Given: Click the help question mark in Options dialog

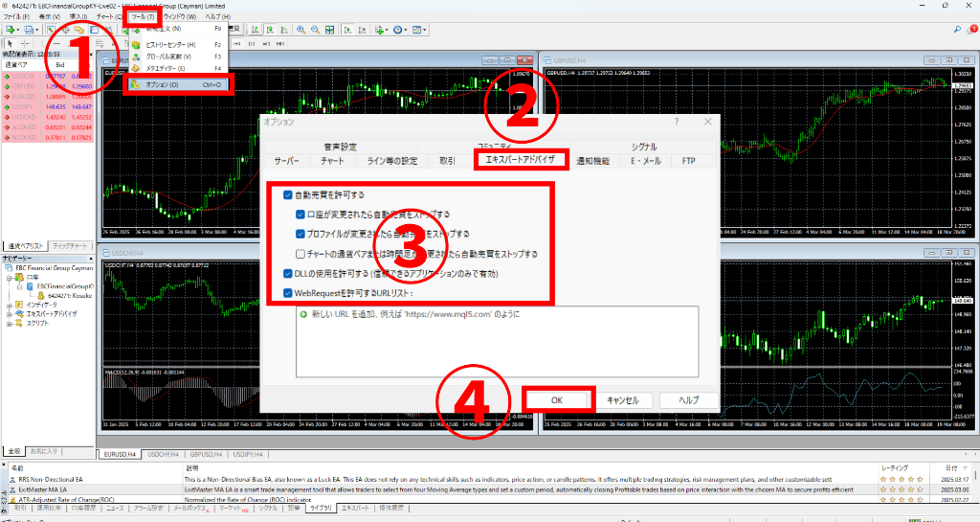Looking at the screenshot, I should tap(677, 122).
